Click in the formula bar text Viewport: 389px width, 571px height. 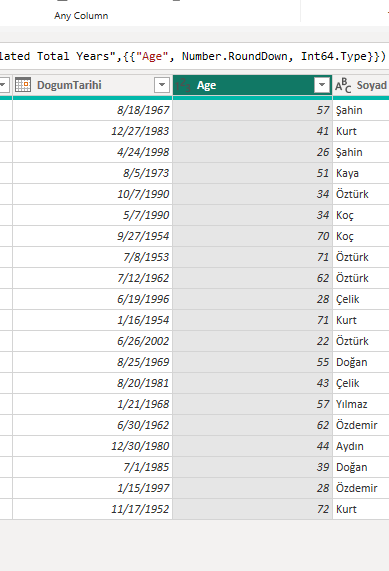(x=193, y=56)
